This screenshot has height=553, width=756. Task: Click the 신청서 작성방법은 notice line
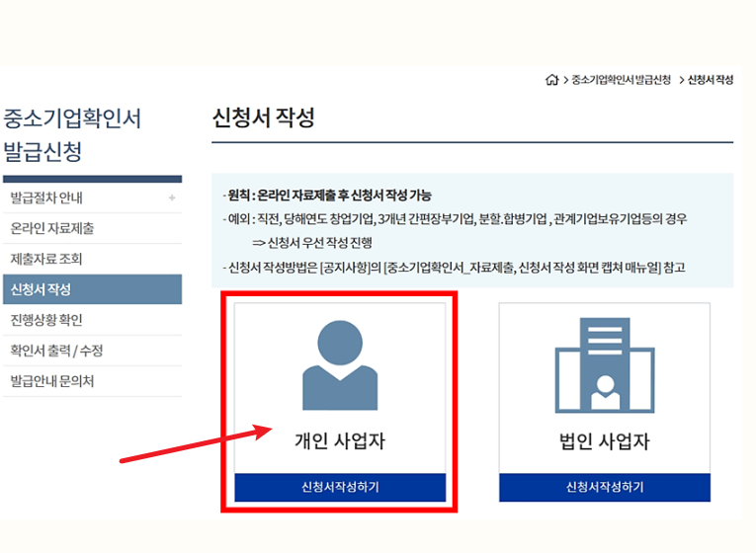pos(454,268)
